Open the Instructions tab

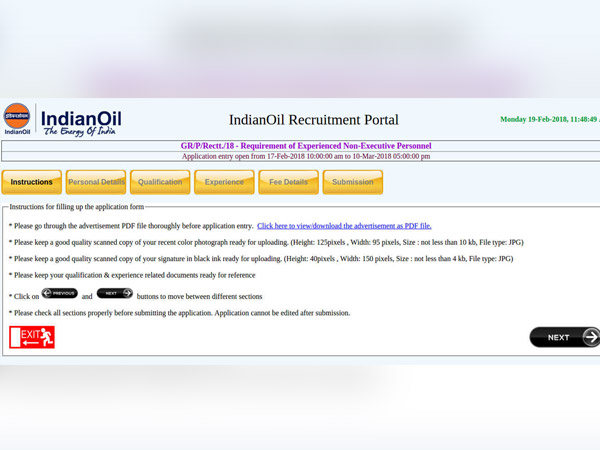[x=31, y=182]
